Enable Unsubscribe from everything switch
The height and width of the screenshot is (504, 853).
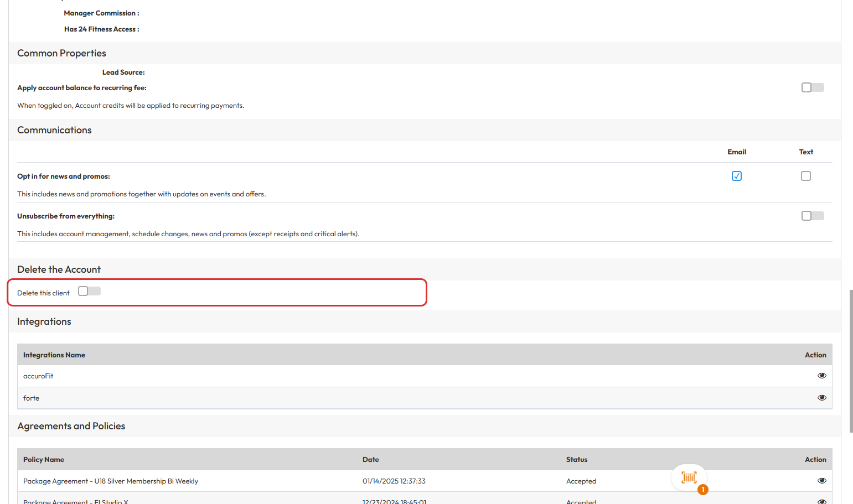coord(812,216)
